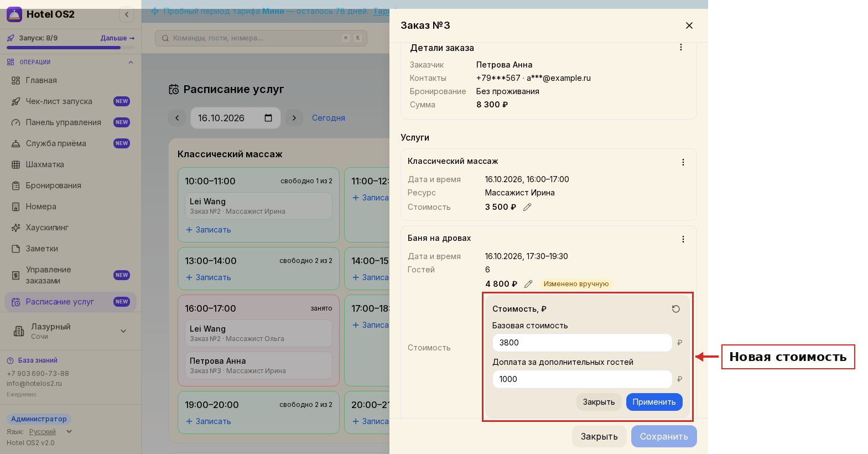Screen dimensions: 868x454
Task: Open Номера in sidebar
Action: (70, 207)
